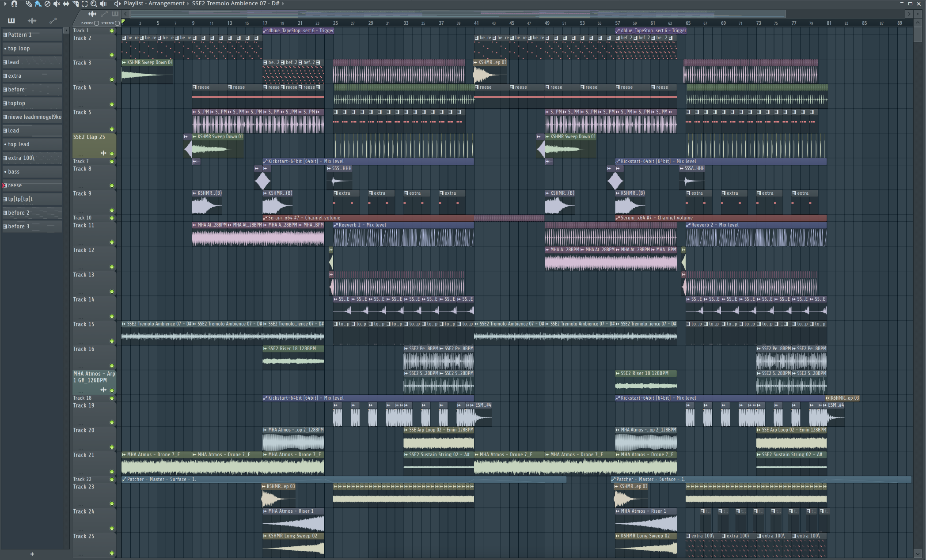Select the Playback speaker tool

point(103,4)
